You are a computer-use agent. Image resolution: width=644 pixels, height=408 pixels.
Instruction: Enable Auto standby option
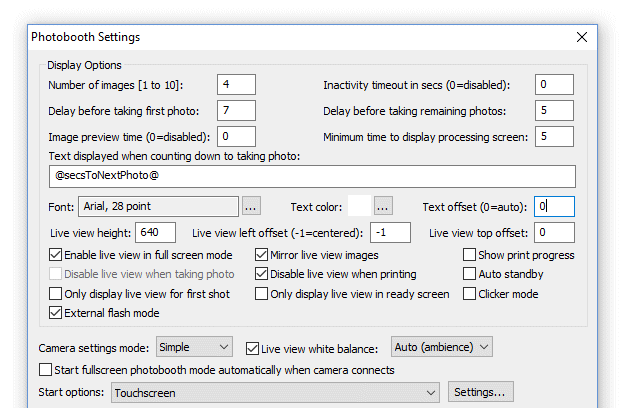470,274
